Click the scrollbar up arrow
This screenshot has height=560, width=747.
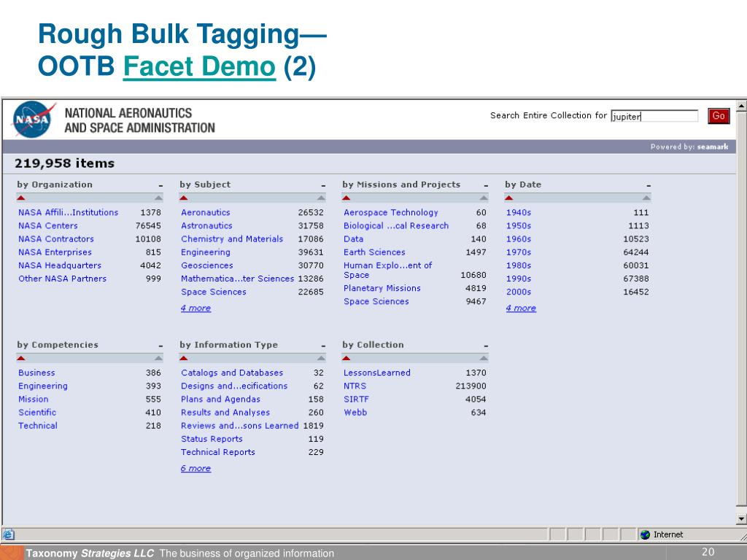[741, 105]
